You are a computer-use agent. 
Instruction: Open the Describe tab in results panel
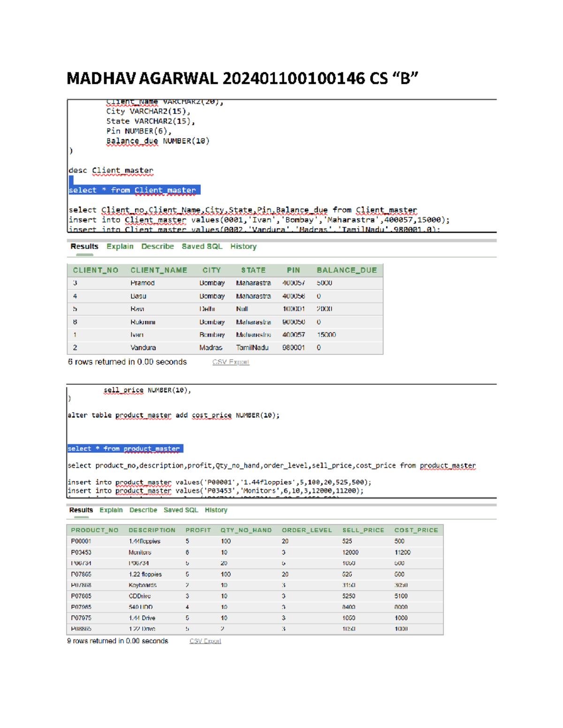(x=158, y=246)
